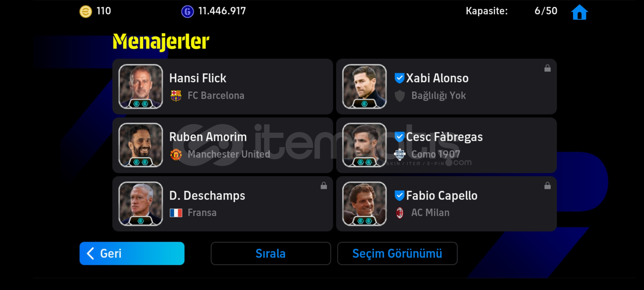
Task: Click the AC Milan club crest
Action: (x=400, y=213)
